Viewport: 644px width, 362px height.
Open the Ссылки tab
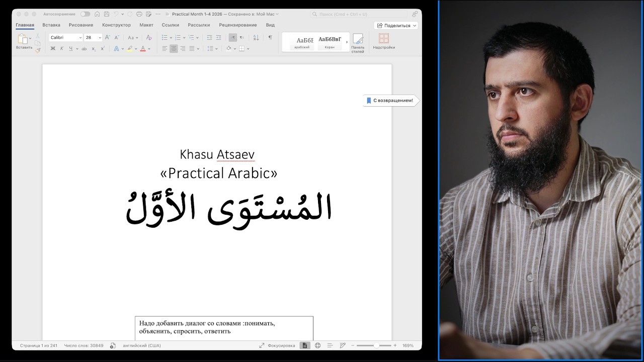click(171, 25)
